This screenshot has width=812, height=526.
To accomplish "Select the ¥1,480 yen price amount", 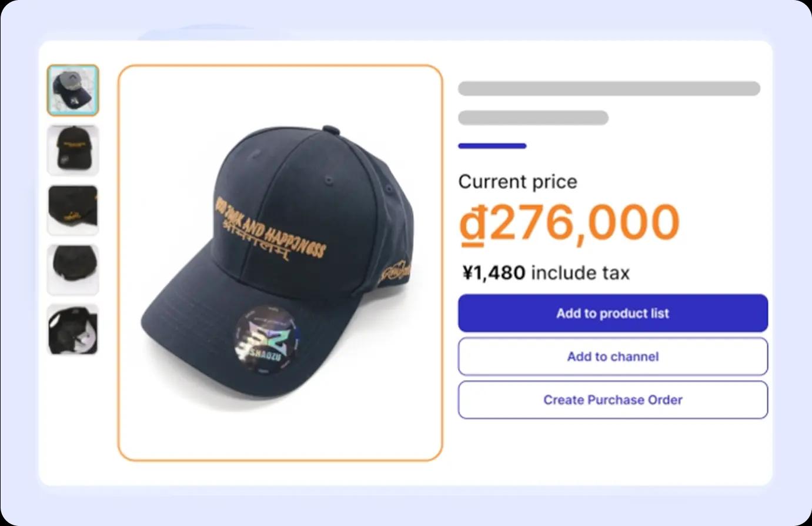I will point(494,273).
